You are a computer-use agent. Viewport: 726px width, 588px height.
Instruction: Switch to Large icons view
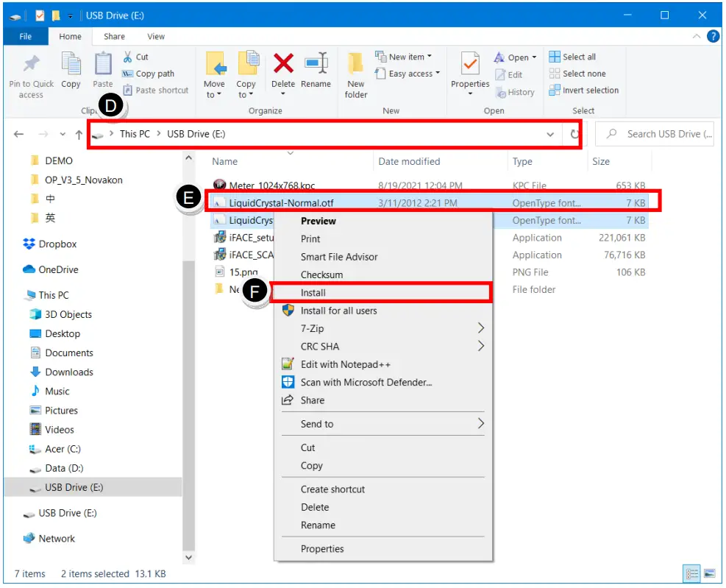click(709, 574)
